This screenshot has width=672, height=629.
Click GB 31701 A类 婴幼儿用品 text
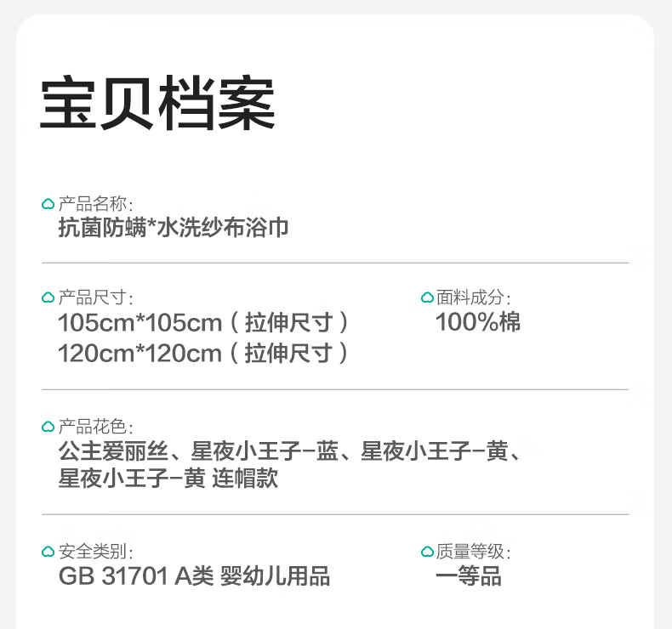(194, 577)
